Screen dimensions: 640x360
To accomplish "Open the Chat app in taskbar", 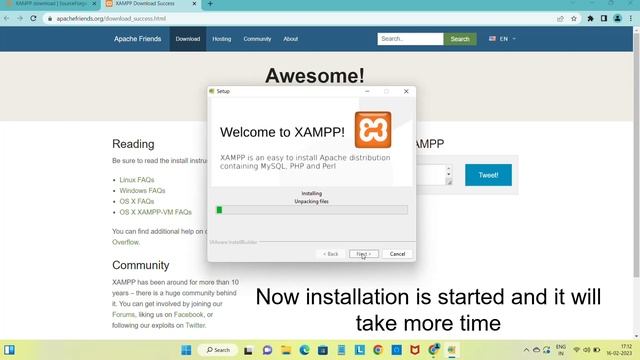I will click(267, 350).
